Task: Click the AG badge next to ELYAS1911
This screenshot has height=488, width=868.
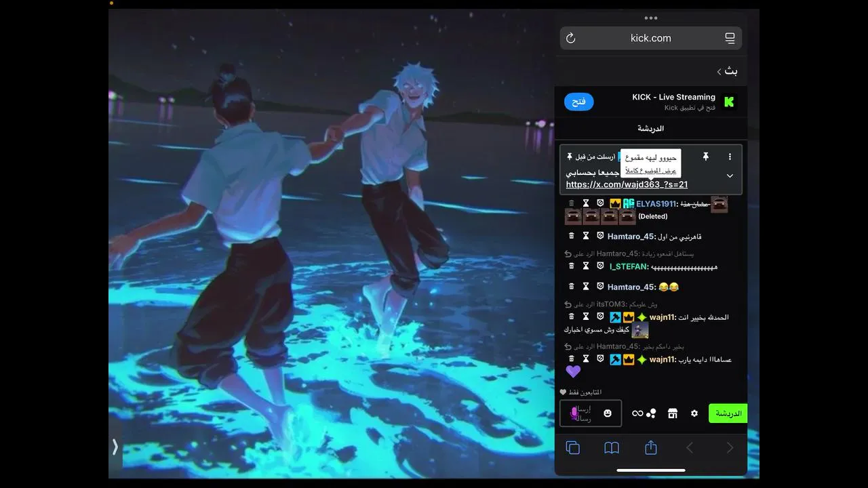Action: point(629,203)
